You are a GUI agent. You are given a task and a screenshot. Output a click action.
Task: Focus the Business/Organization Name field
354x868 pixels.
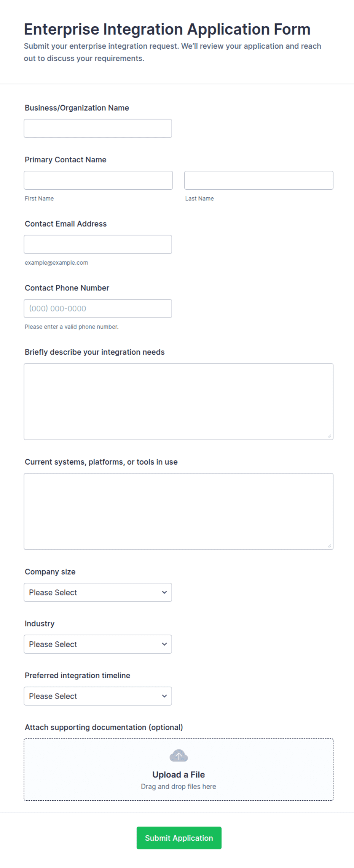pos(98,129)
